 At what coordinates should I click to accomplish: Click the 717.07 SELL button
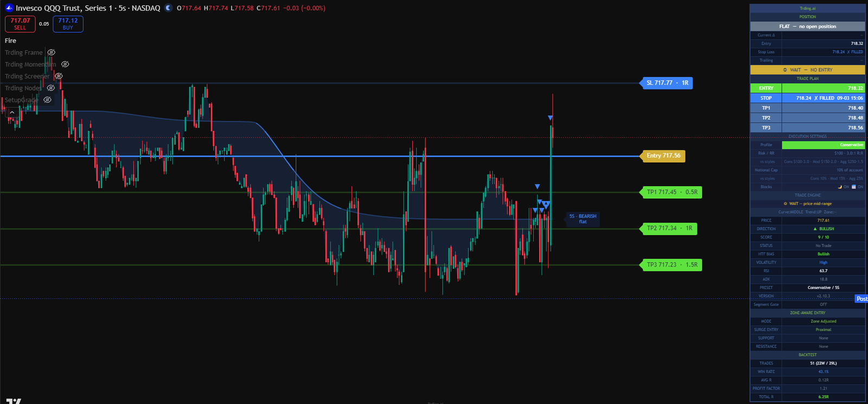click(x=20, y=24)
